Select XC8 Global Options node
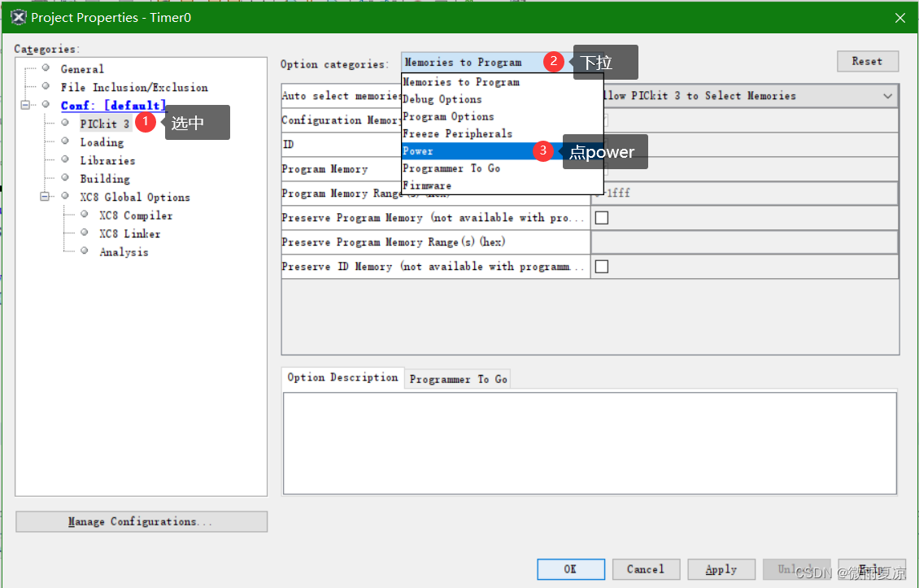The image size is (919, 588). [135, 197]
